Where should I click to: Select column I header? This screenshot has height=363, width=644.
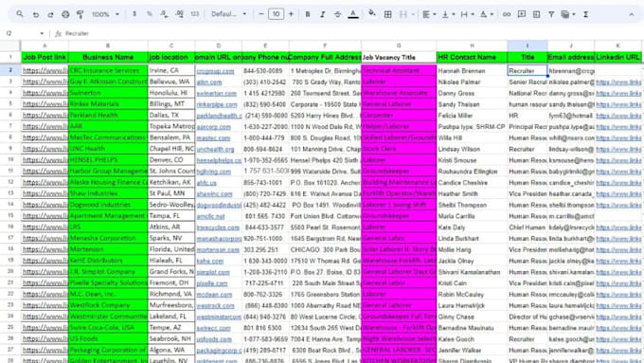tap(528, 45)
